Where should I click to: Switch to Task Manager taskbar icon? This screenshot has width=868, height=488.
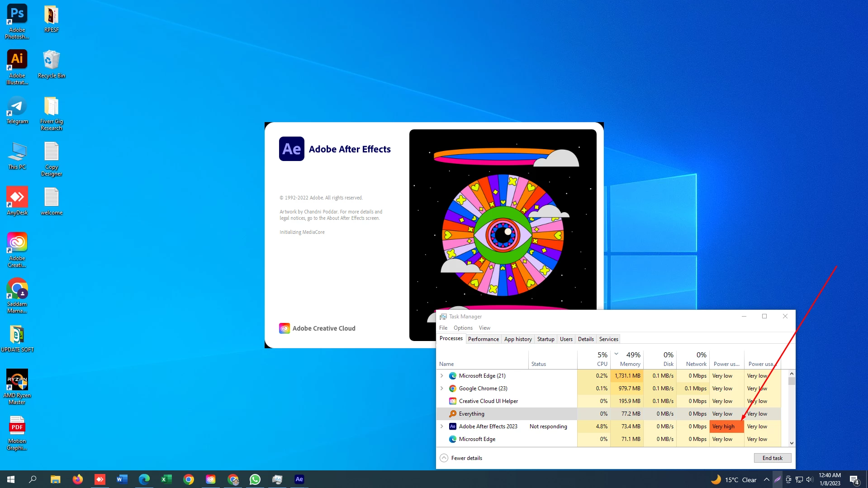(x=277, y=479)
